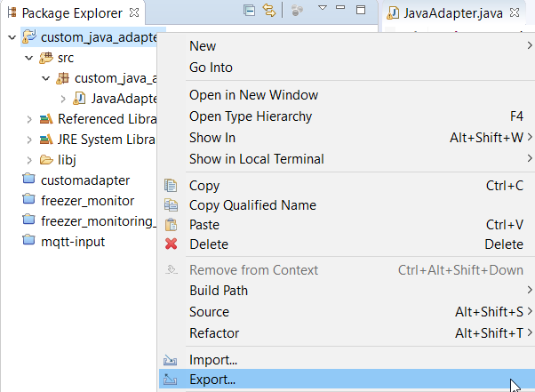Click the JRE System Library icon

click(46, 140)
